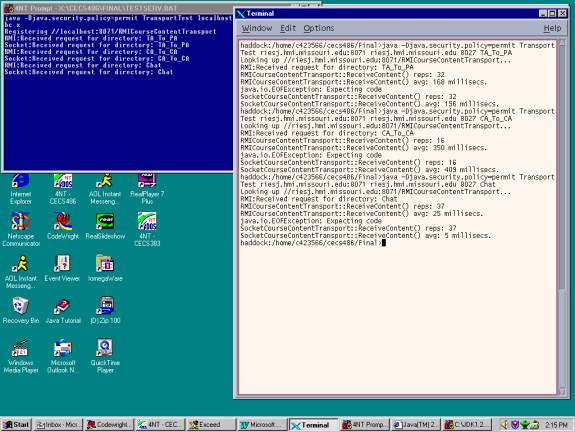Switch to C:\JDK1.2 taskbar button

[x=466, y=425]
